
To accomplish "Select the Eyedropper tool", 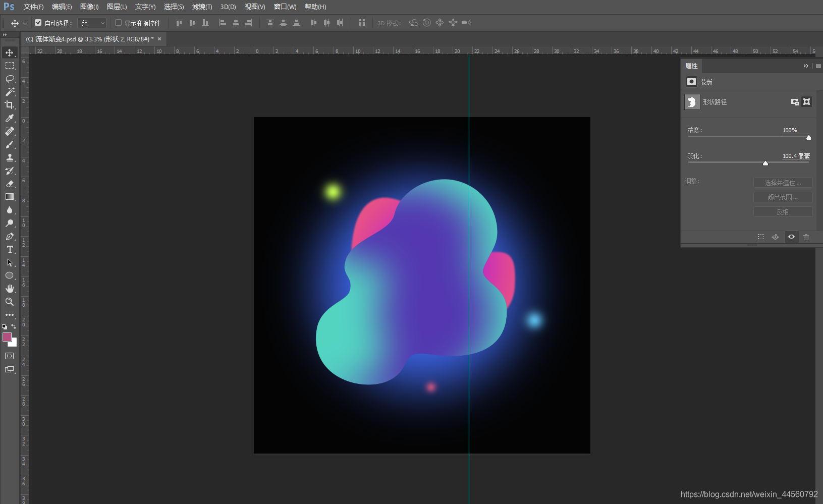I will 10,118.
